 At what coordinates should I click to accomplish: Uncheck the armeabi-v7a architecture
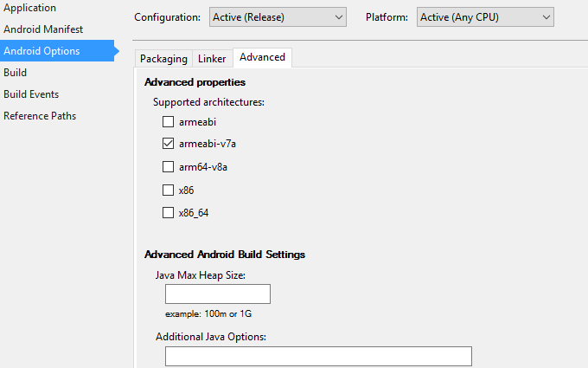[168, 145]
